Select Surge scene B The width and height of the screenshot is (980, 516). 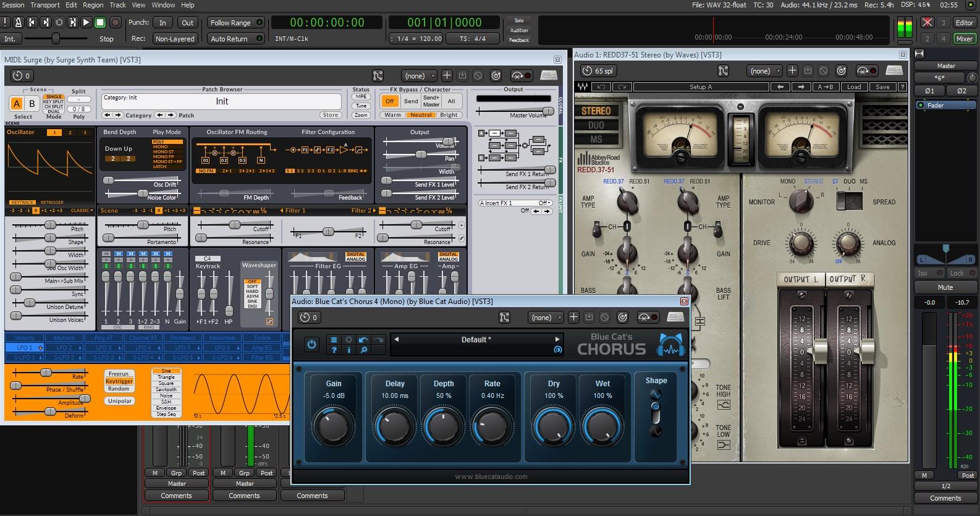point(32,104)
